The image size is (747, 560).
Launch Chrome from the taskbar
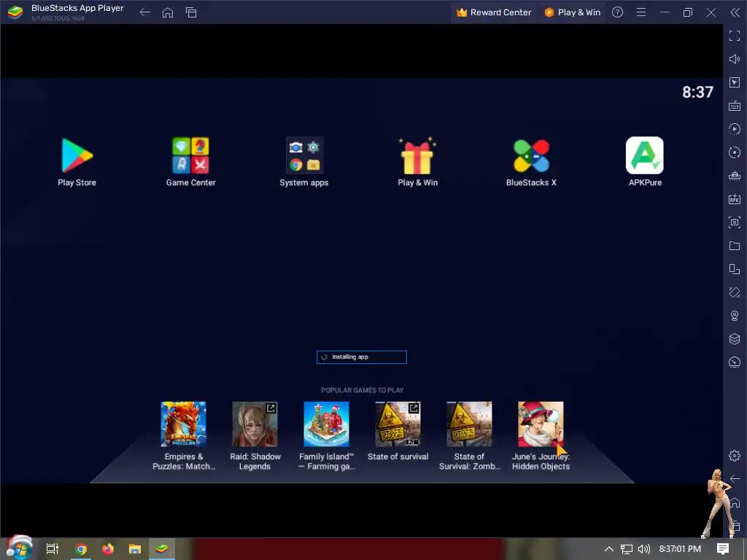point(81,549)
